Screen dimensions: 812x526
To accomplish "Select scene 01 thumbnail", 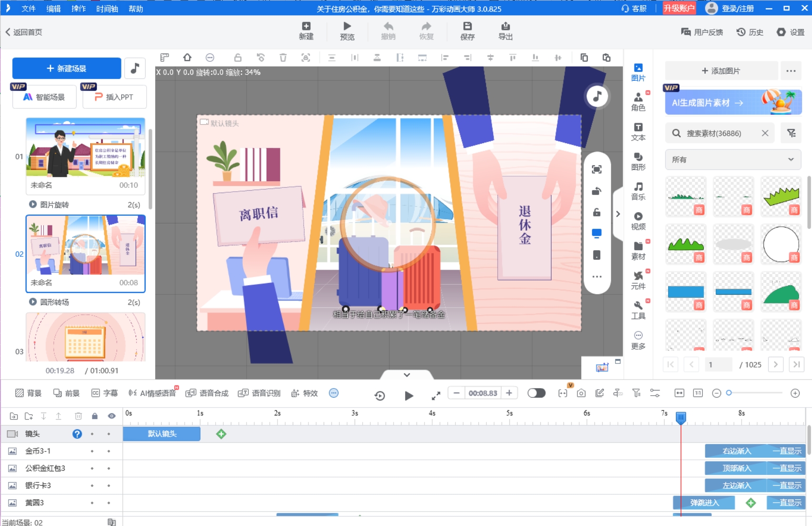I will click(x=86, y=147).
